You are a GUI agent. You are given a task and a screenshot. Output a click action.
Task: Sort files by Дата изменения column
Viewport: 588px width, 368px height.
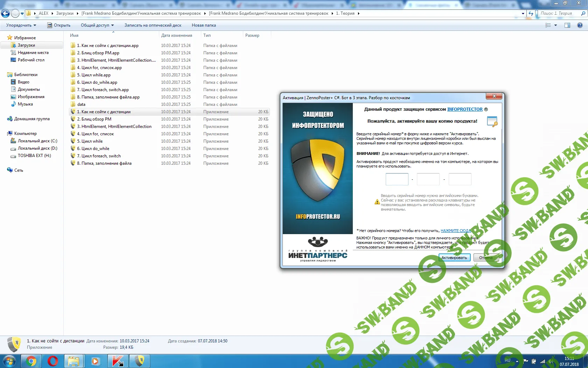[176, 35]
